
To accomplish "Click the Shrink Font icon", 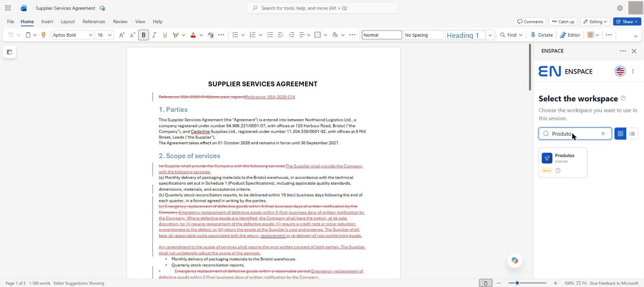I will coord(132,35).
